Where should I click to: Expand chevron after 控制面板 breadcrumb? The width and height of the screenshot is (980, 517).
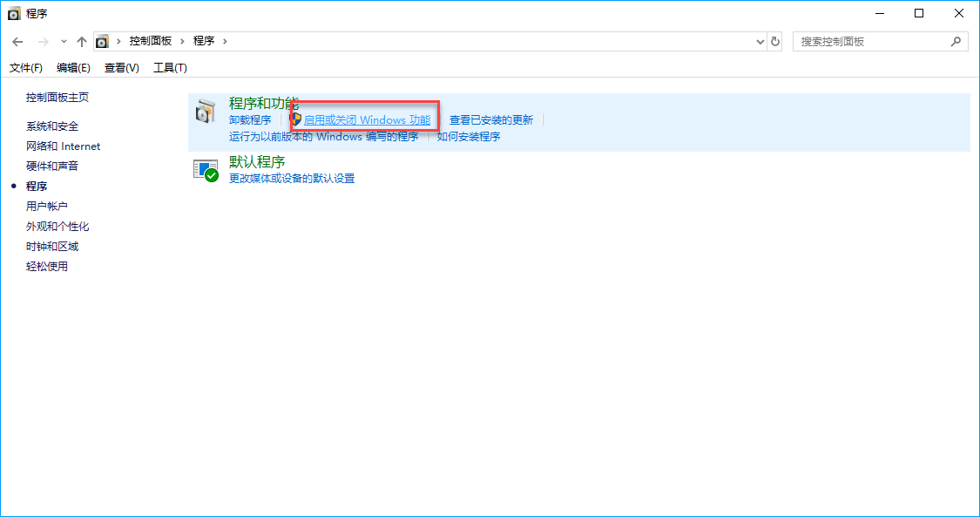point(183,41)
